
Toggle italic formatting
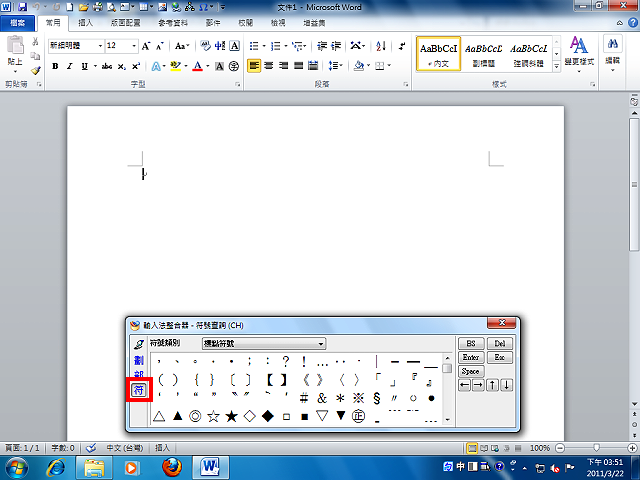coord(70,66)
